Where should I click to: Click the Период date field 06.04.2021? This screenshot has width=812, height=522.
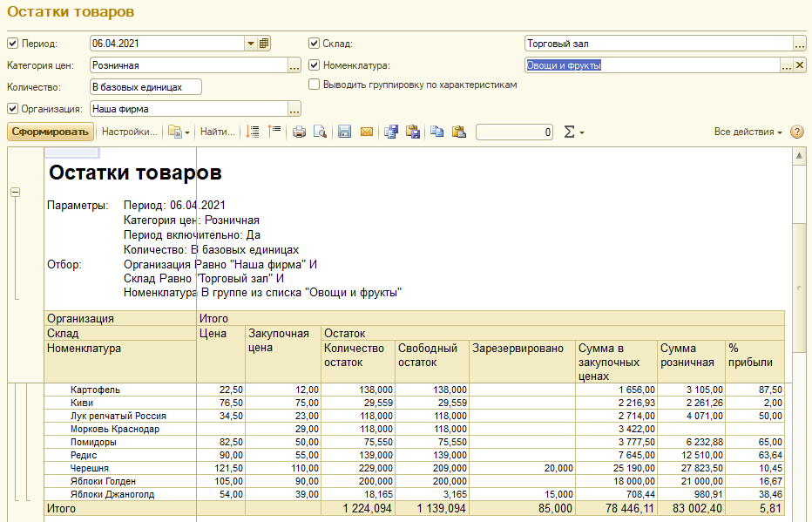pyautogui.click(x=166, y=44)
